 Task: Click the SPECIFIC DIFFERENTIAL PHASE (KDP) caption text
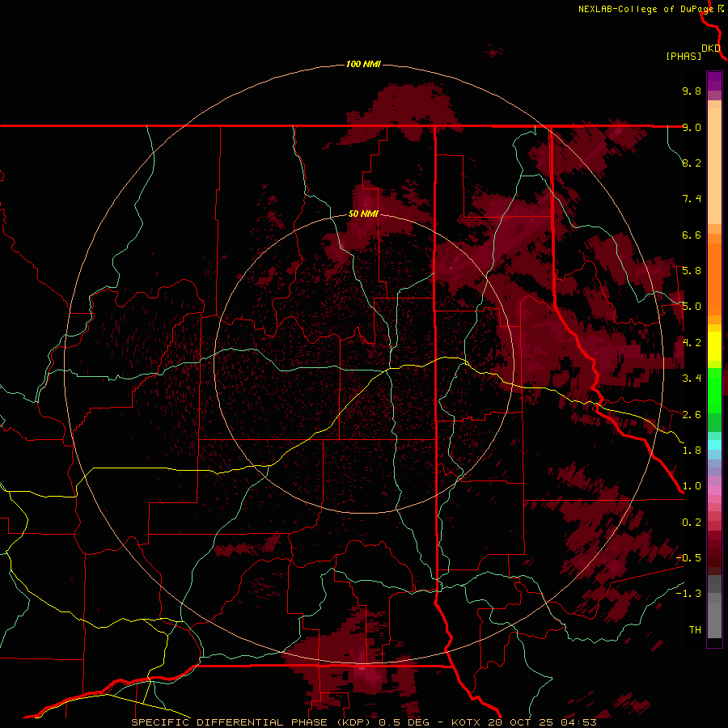click(252, 722)
